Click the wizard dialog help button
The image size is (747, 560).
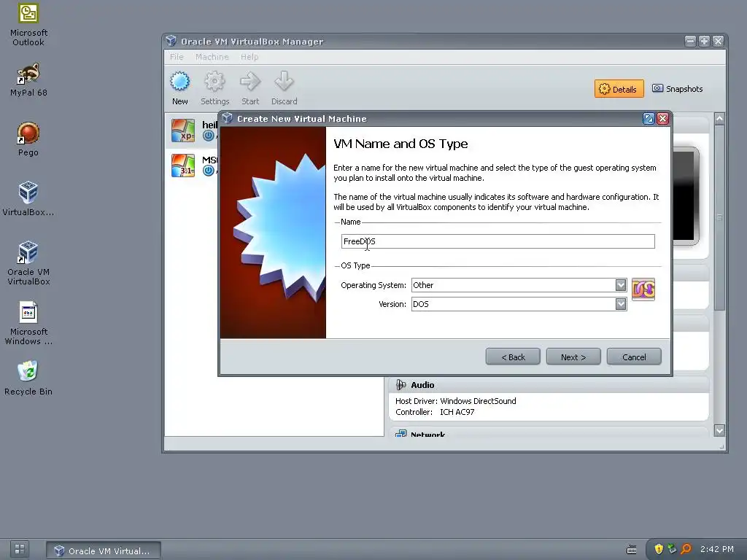(x=649, y=119)
